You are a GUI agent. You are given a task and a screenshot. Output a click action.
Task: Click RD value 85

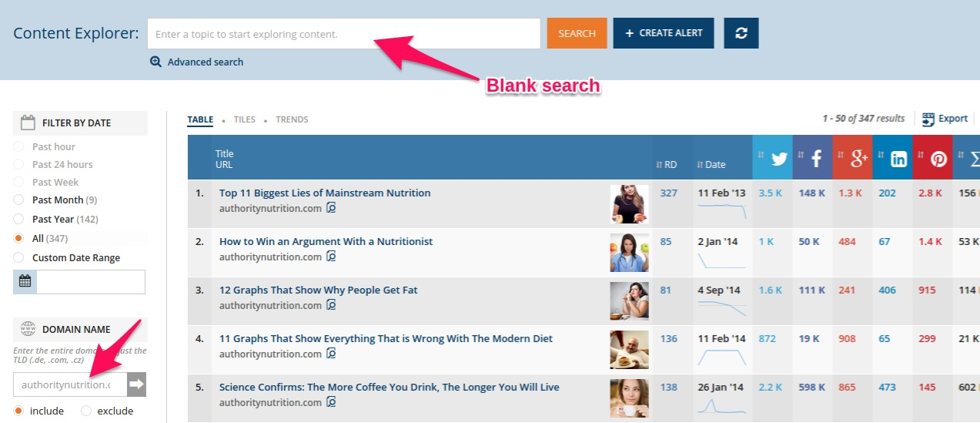coord(666,242)
